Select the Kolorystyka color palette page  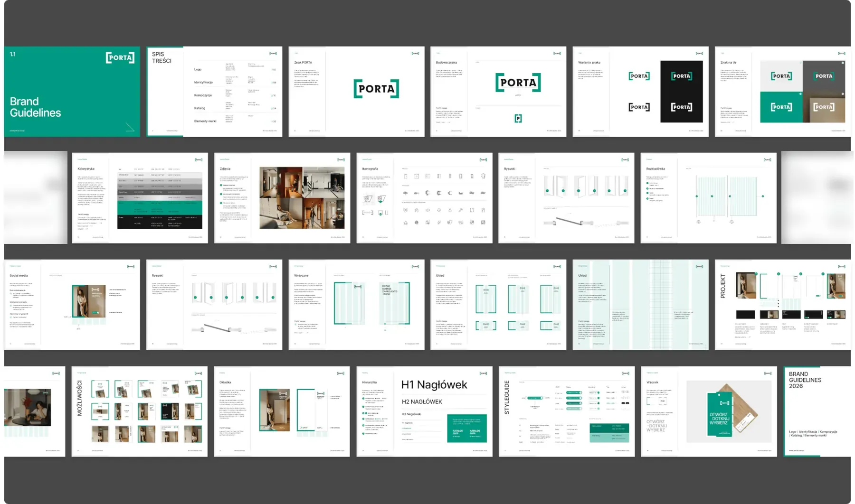(x=140, y=198)
